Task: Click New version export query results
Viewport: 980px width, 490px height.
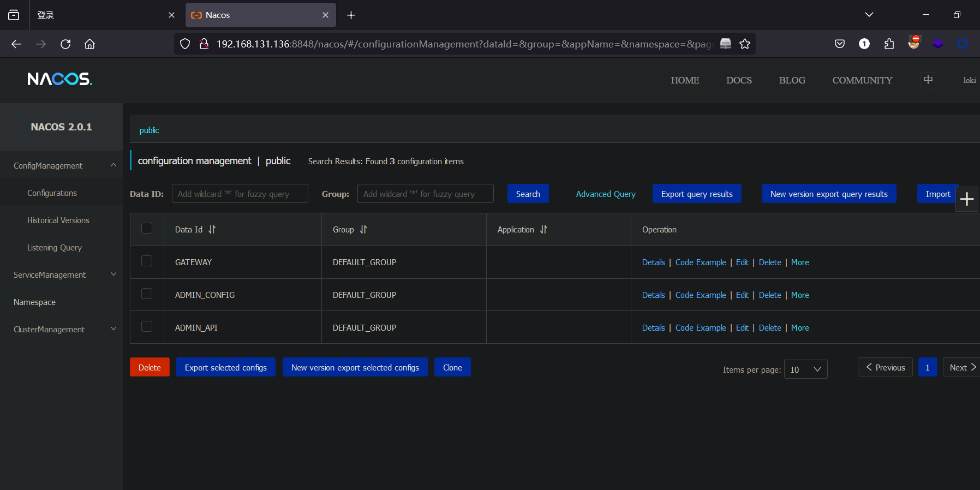Action: tap(829, 194)
